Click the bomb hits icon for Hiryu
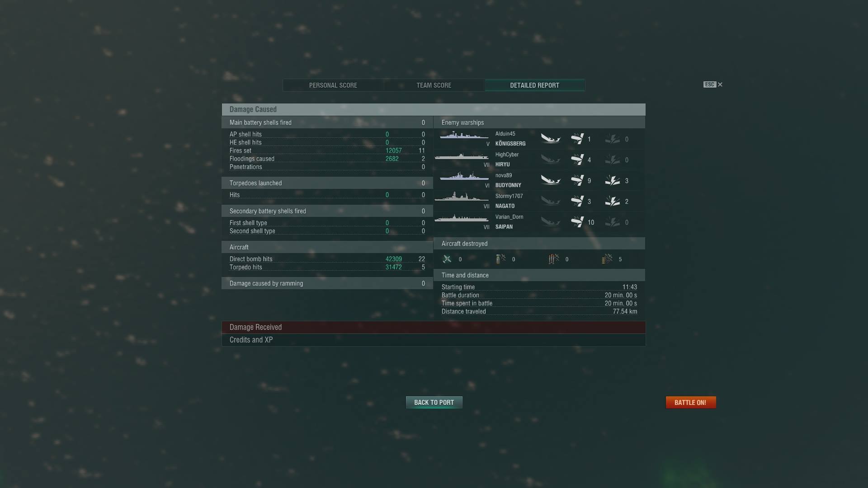 577,160
